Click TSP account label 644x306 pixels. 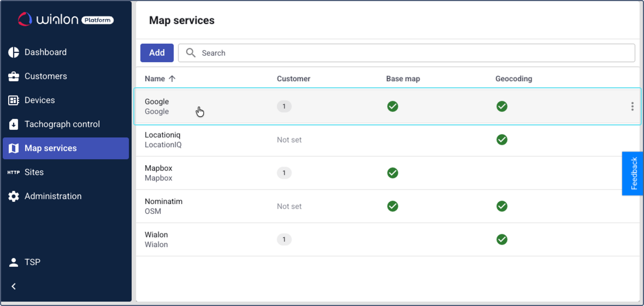(32, 262)
